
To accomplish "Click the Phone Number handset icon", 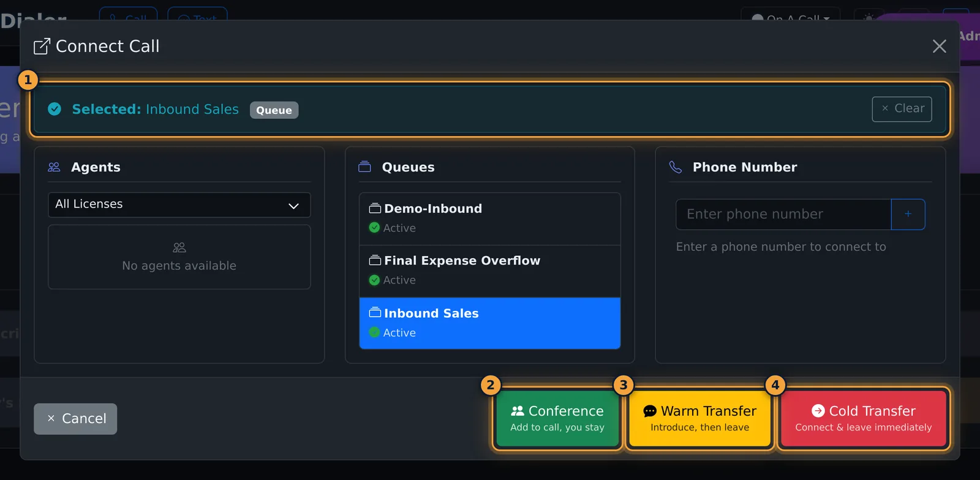I will [x=676, y=167].
